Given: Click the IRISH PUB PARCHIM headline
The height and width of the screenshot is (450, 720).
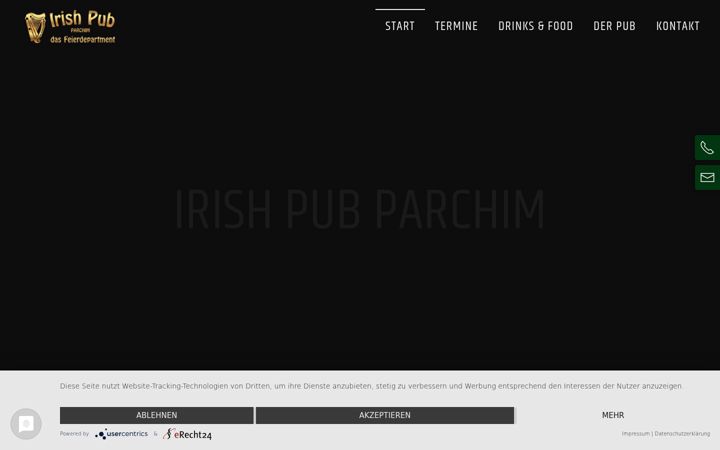Looking at the screenshot, I should tap(360, 209).
